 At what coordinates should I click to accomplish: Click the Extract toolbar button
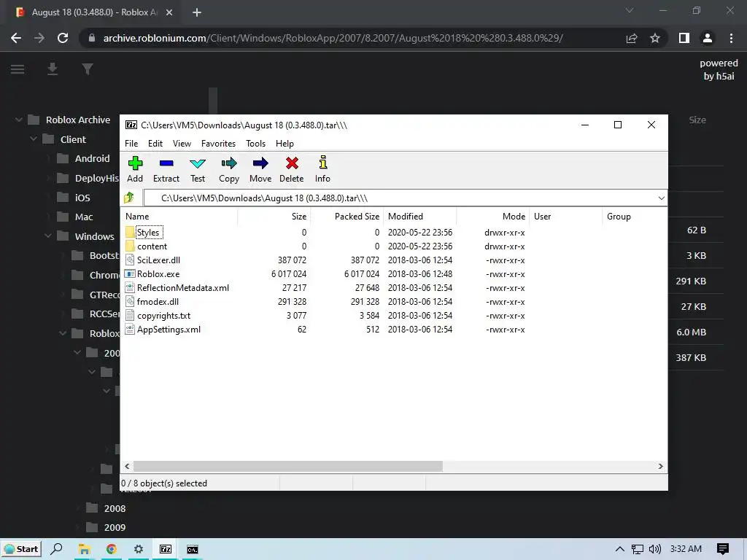166,169
